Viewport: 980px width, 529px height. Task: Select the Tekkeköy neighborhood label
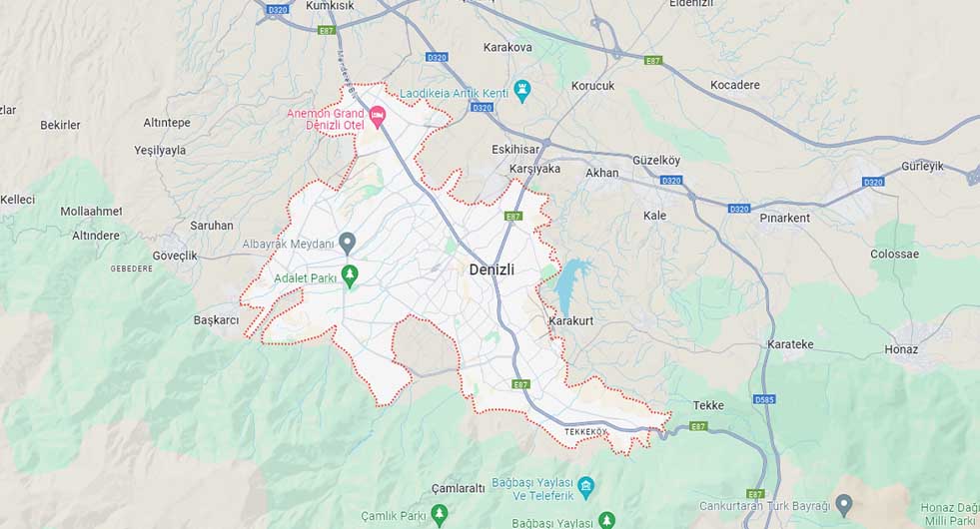tap(585, 432)
